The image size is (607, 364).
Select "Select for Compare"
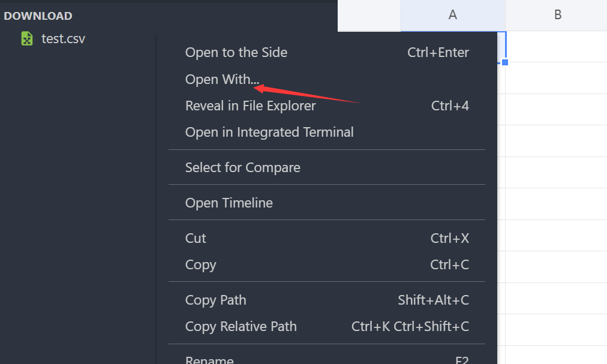coord(242,167)
